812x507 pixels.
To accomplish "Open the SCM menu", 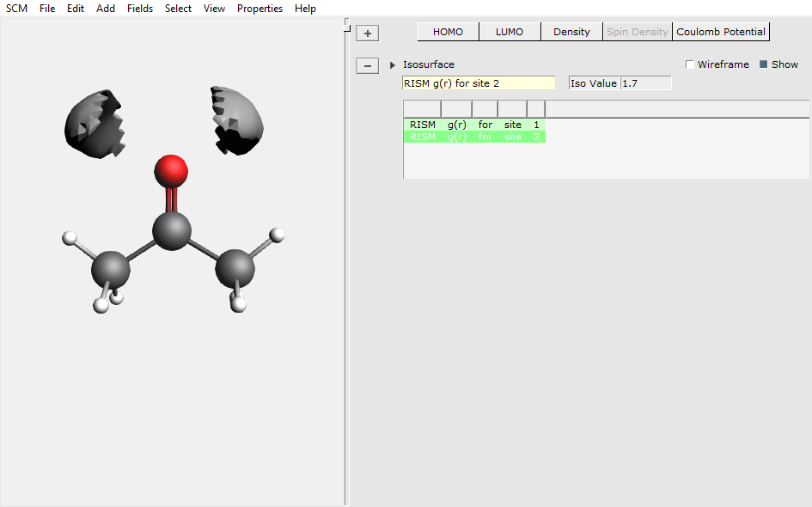I will click(17, 9).
